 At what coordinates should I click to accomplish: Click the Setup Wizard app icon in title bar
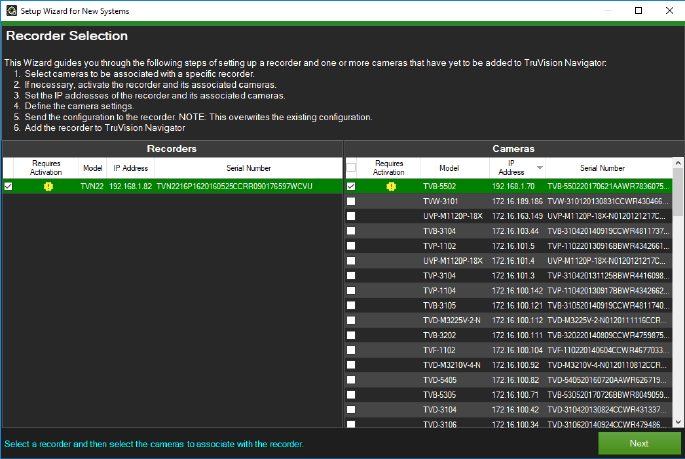pyautogui.click(x=11, y=10)
